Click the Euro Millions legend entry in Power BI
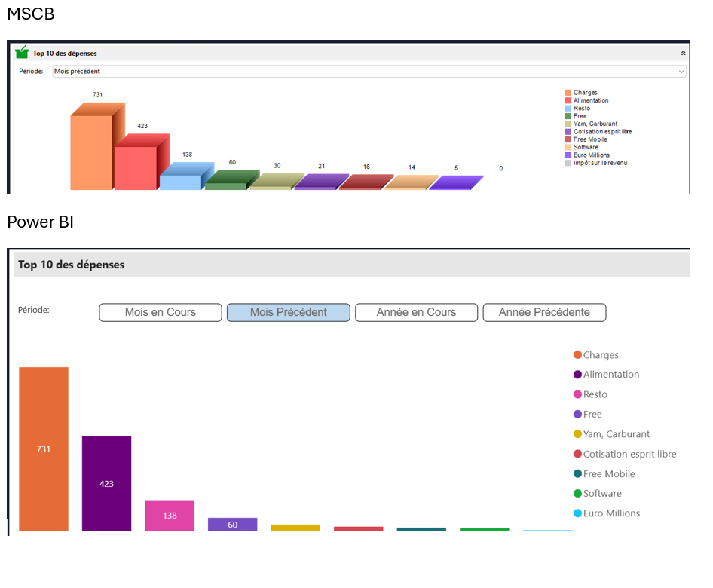This screenshot has width=713, height=588. (x=607, y=513)
